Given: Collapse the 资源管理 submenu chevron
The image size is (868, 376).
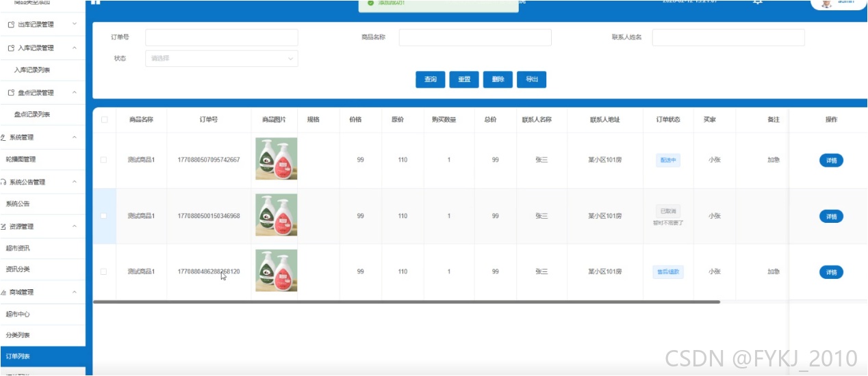Looking at the screenshot, I should tap(74, 226).
